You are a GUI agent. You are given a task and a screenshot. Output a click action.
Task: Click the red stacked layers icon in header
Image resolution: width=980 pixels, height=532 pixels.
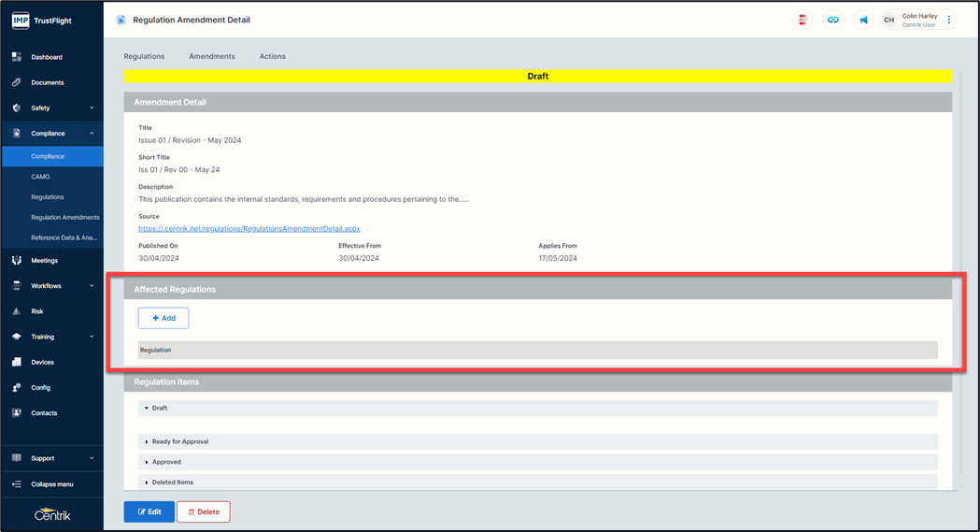coord(802,20)
